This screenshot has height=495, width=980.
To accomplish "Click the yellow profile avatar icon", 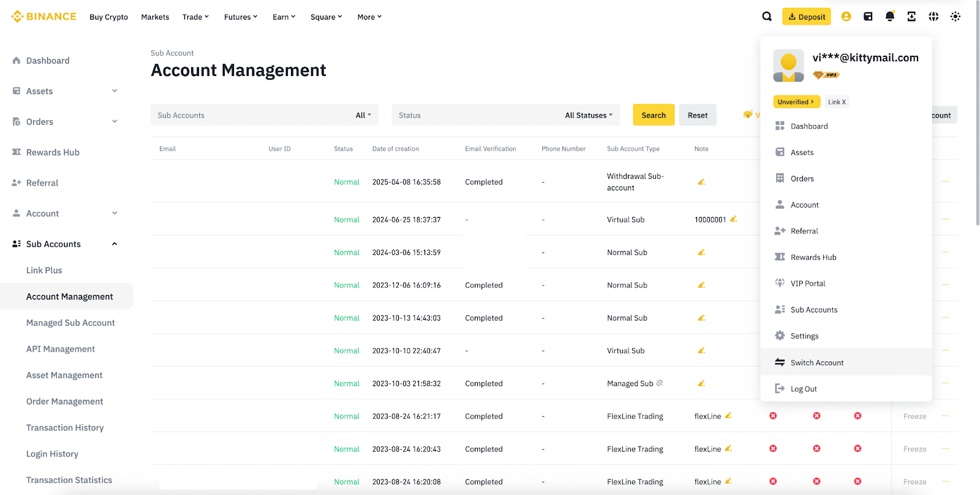I will point(846,17).
